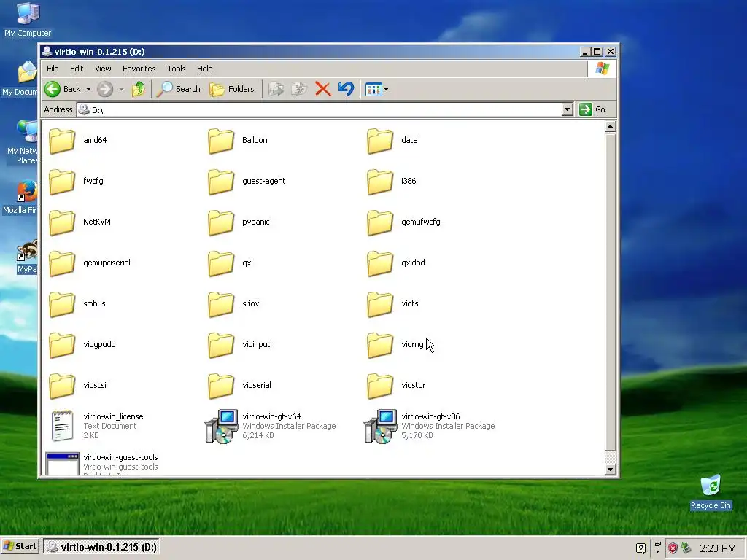
Task: Open the Search pane
Action: coord(179,89)
